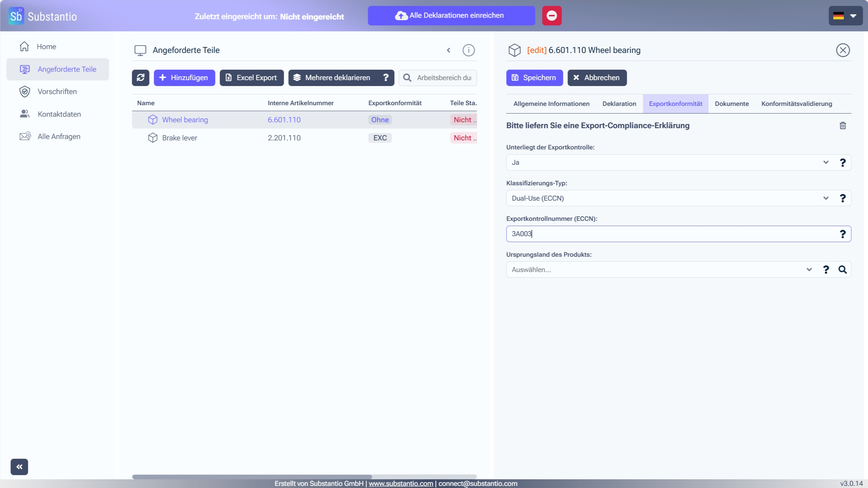The image size is (868, 488).
Task: Click the horizontal scrollbar under parts table
Action: coord(252,477)
